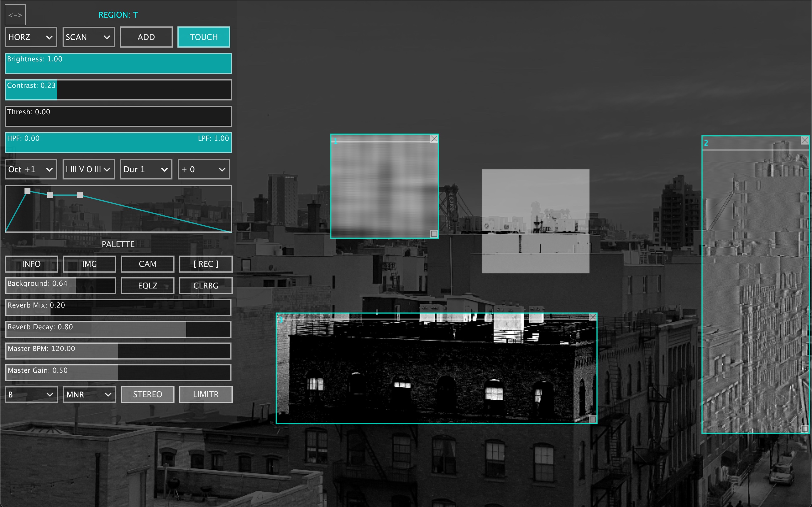Screen dimensions: 812x507
Task: Close region 3 with its X icon
Action: [x=593, y=317]
